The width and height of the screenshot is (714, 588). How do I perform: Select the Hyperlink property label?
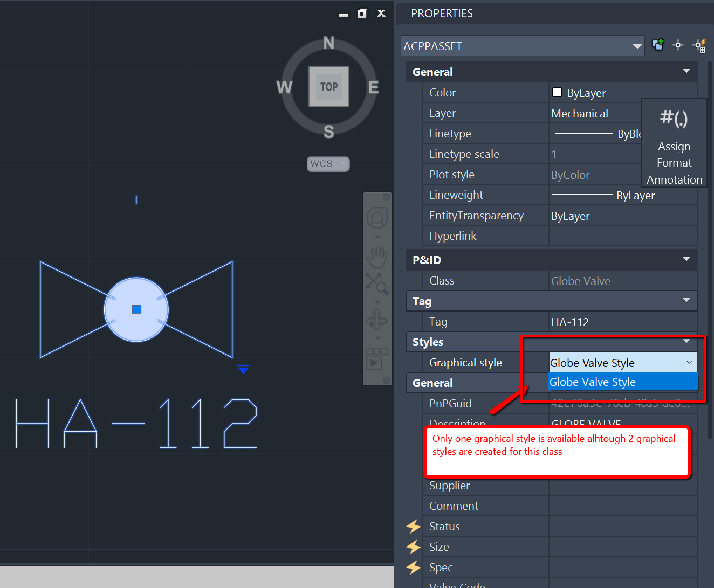pos(453,236)
